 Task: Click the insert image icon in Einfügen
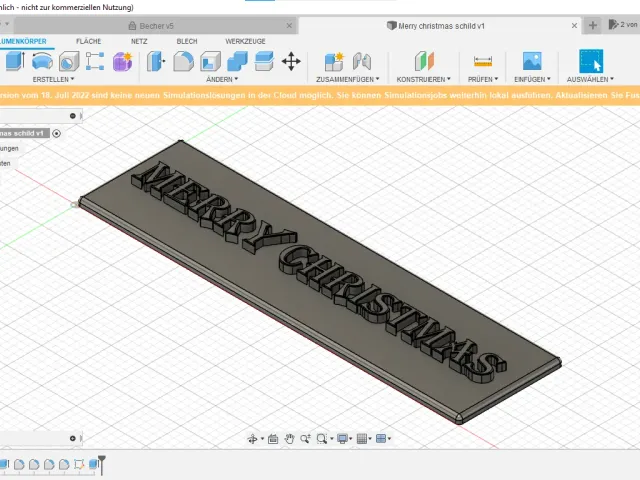pyautogui.click(x=532, y=62)
